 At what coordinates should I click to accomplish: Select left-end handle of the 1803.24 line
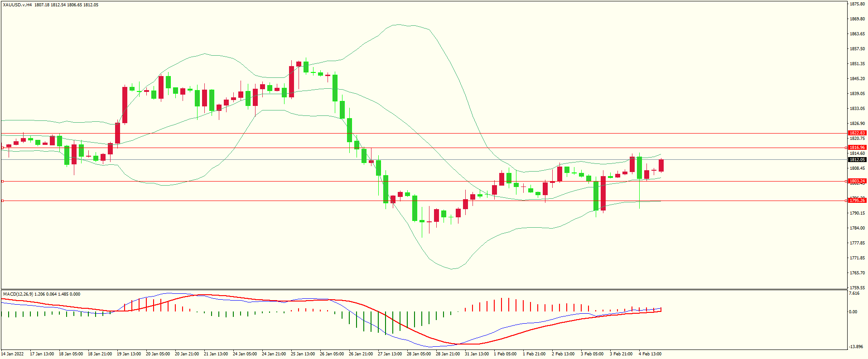point(2,181)
